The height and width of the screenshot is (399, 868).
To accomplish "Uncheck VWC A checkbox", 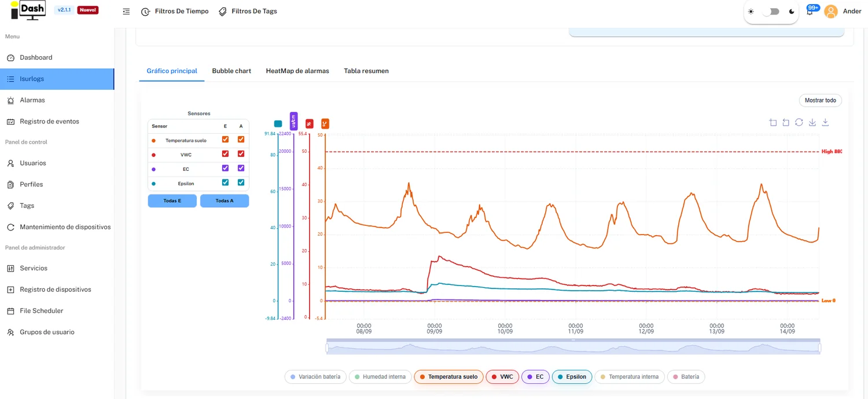I will [x=241, y=154].
